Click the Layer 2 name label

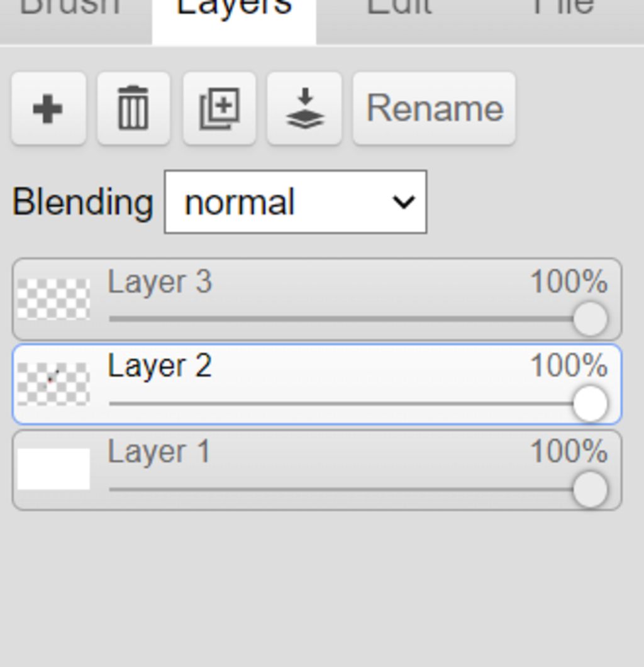tap(160, 366)
